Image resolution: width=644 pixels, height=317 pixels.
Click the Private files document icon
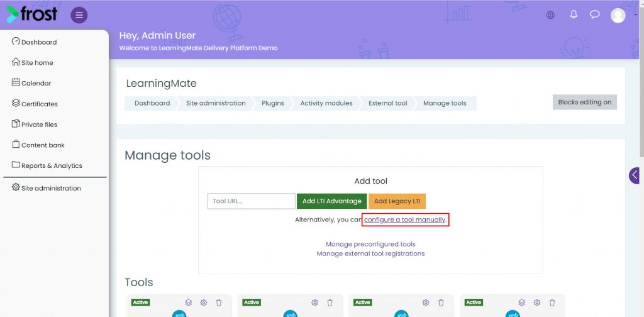[x=16, y=124]
